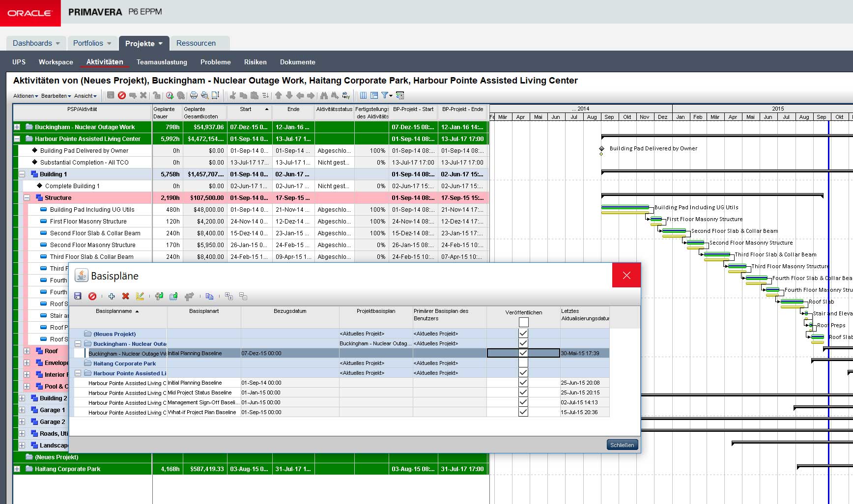This screenshot has width=853, height=504.
Task: Toggle the Veröffentlichen header checkbox
Action: click(524, 322)
